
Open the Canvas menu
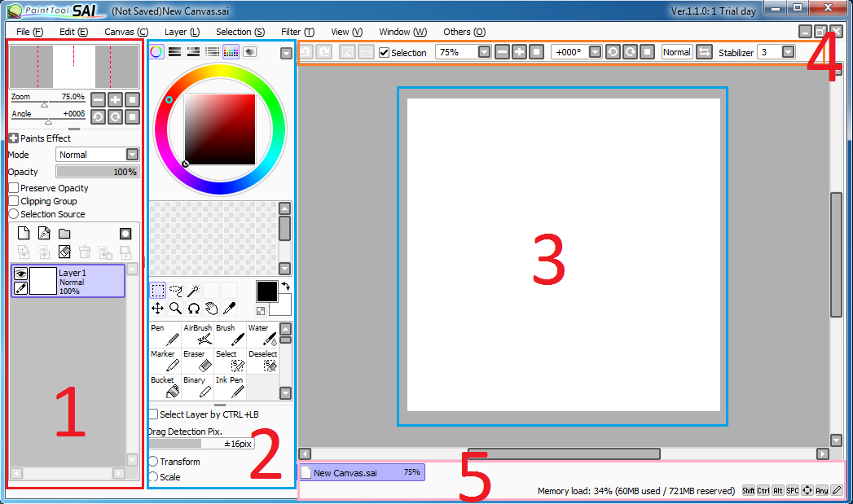click(125, 32)
